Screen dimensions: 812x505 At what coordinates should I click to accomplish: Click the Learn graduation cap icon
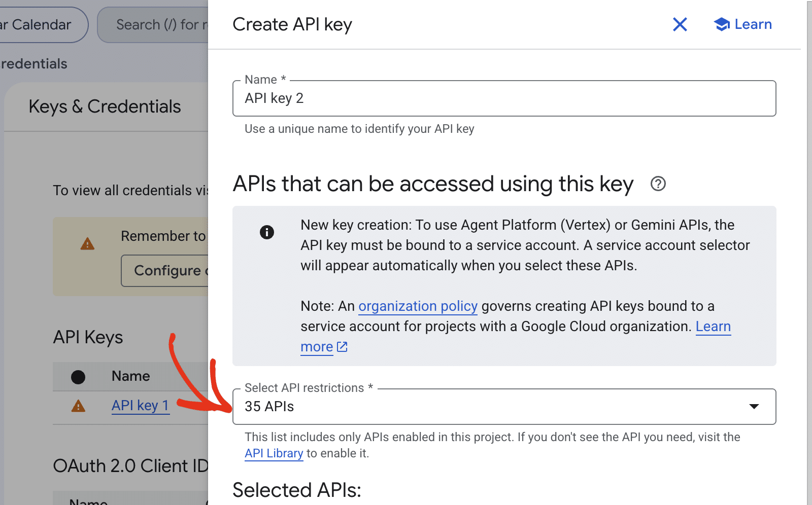click(721, 24)
